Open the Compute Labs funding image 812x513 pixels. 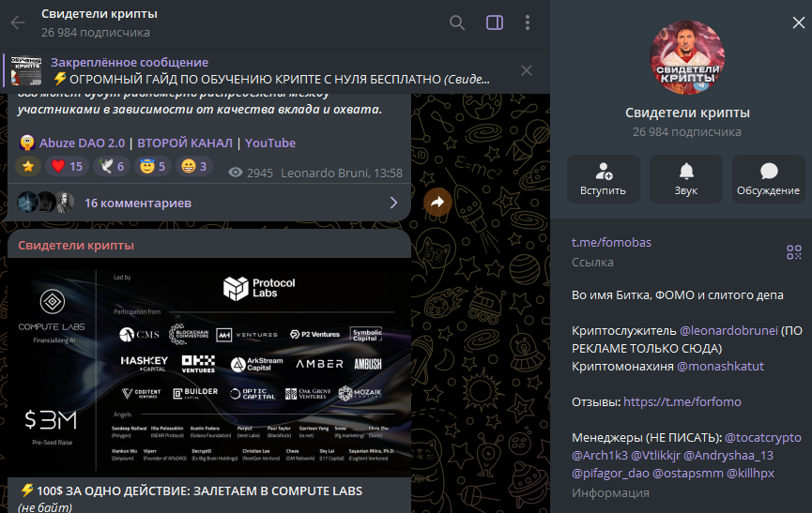[209, 368]
